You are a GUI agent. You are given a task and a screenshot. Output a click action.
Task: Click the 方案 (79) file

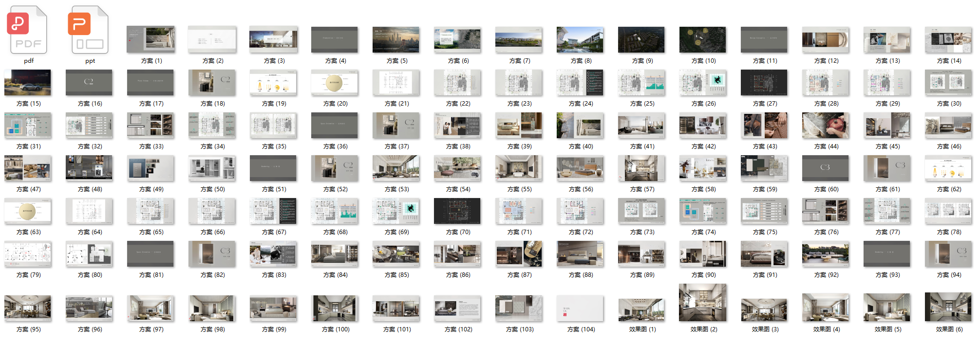28,254
